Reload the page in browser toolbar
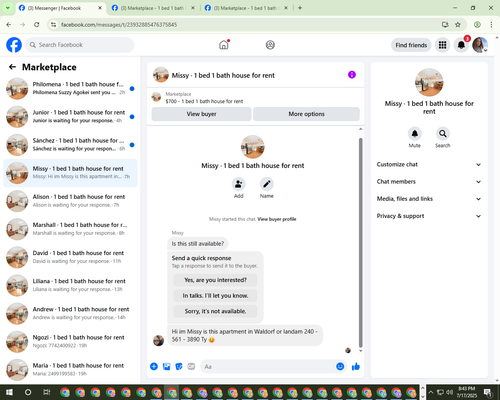Screen dimensions: 500x400 [x=37, y=24]
